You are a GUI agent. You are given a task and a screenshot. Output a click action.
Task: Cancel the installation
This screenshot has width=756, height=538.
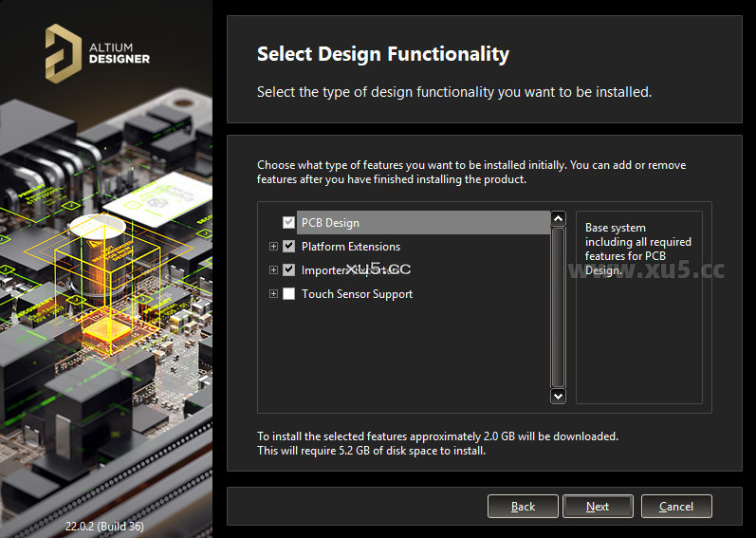click(676, 507)
